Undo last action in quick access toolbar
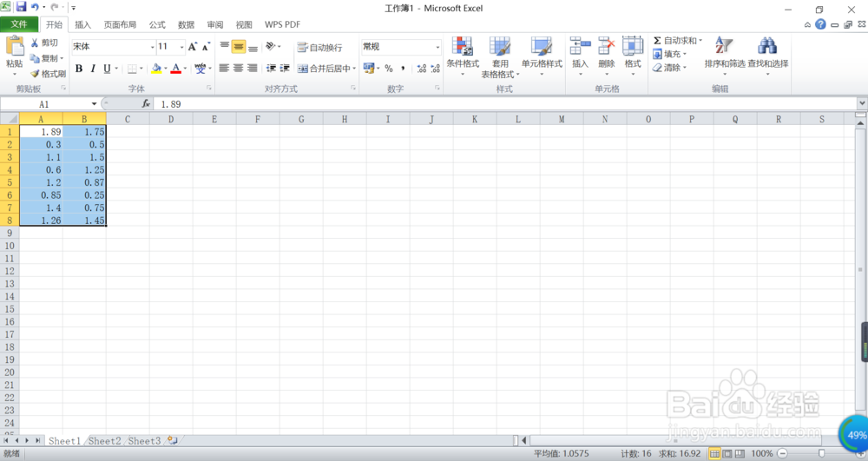868x461 pixels. click(x=35, y=7)
